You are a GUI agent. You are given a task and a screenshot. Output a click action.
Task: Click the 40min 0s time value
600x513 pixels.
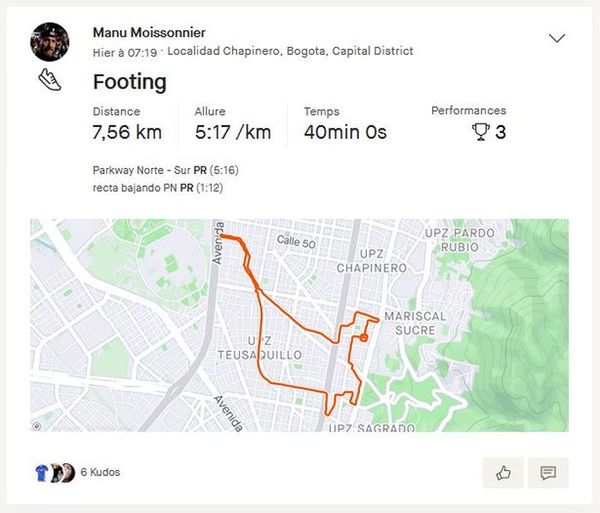pos(345,132)
